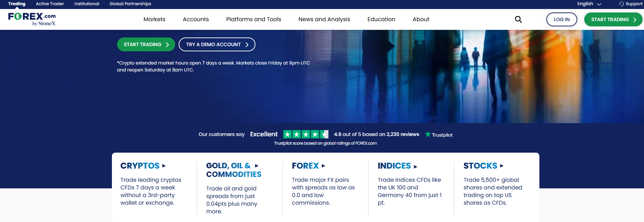This screenshot has width=644, height=222.
Task: Click the arrow icon beside CRYPTOS heading
Action: (x=164, y=166)
